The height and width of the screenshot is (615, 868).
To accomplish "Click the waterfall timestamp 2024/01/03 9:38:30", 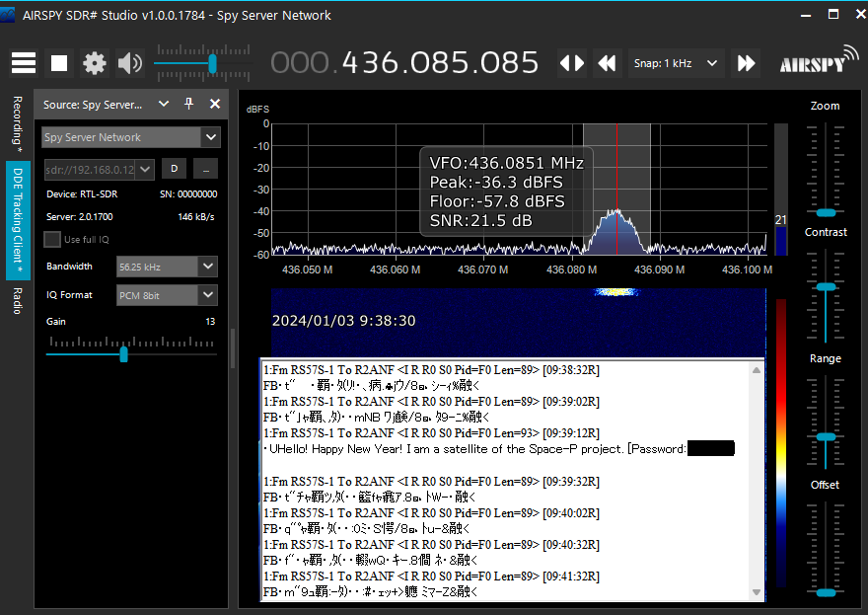I will pos(344,321).
